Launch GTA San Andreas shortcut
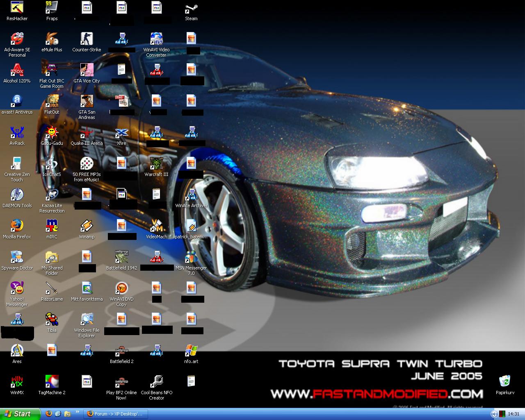The image size is (525, 420). [87, 107]
